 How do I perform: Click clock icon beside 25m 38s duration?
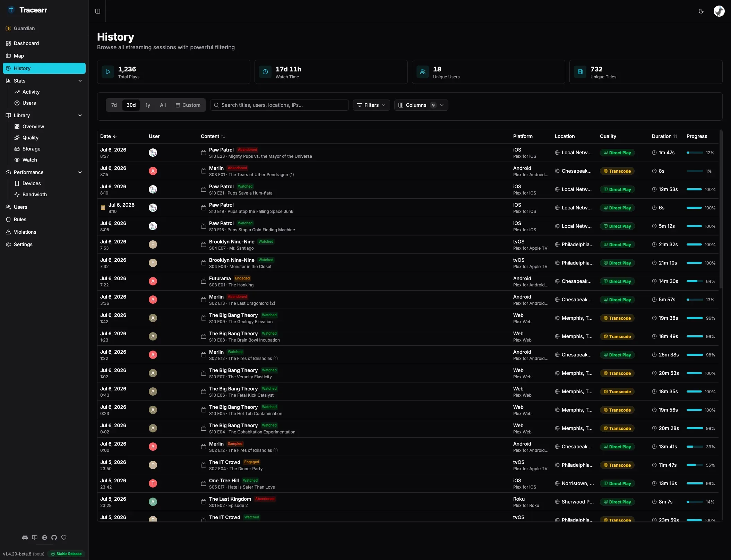(654, 355)
